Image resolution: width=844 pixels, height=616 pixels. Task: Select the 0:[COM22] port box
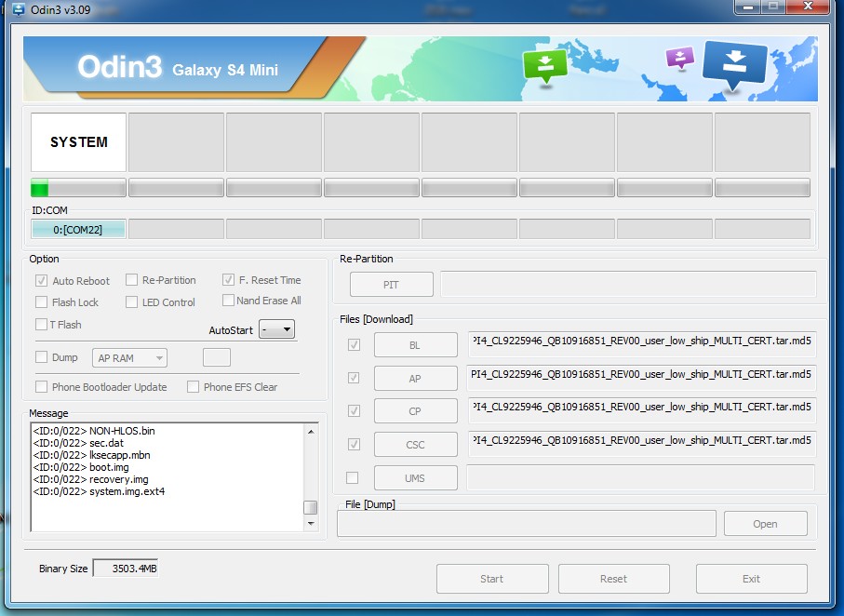(x=78, y=230)
